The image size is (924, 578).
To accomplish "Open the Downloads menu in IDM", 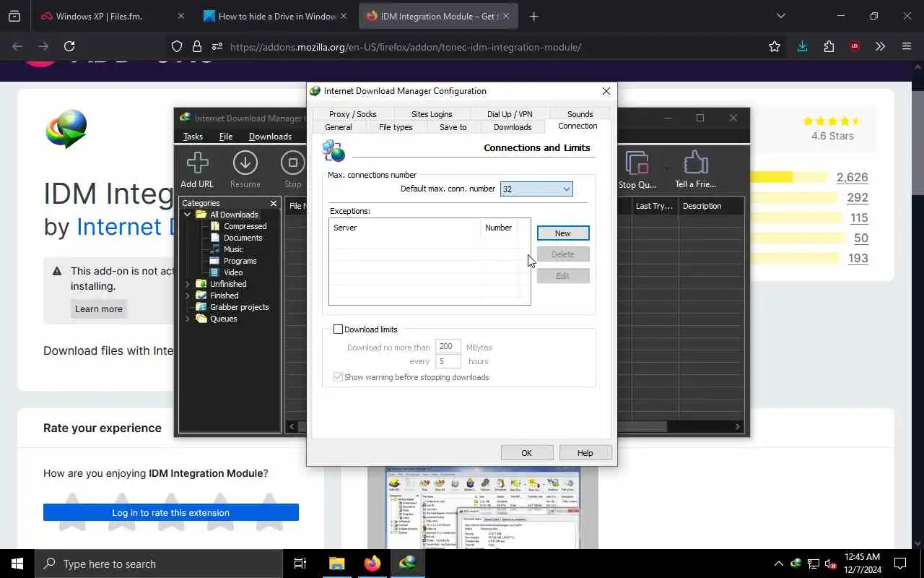I will pyautogui.click(x=270, y=137).
